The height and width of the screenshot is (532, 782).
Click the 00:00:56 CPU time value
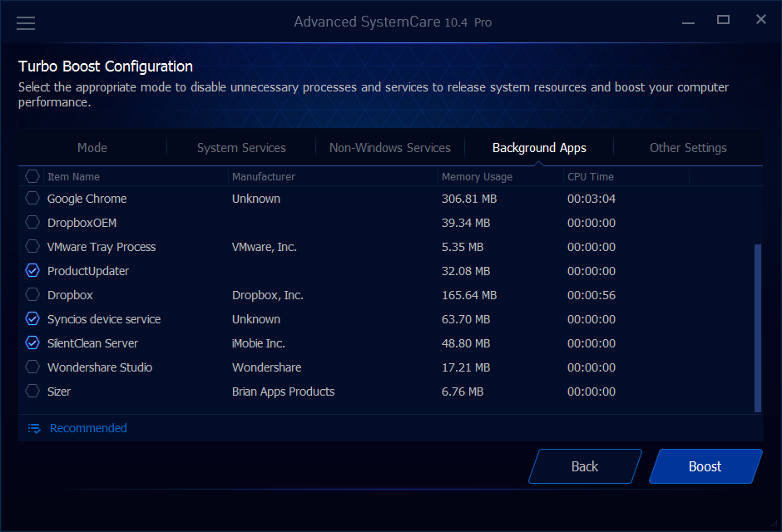[x=591, y=295]
